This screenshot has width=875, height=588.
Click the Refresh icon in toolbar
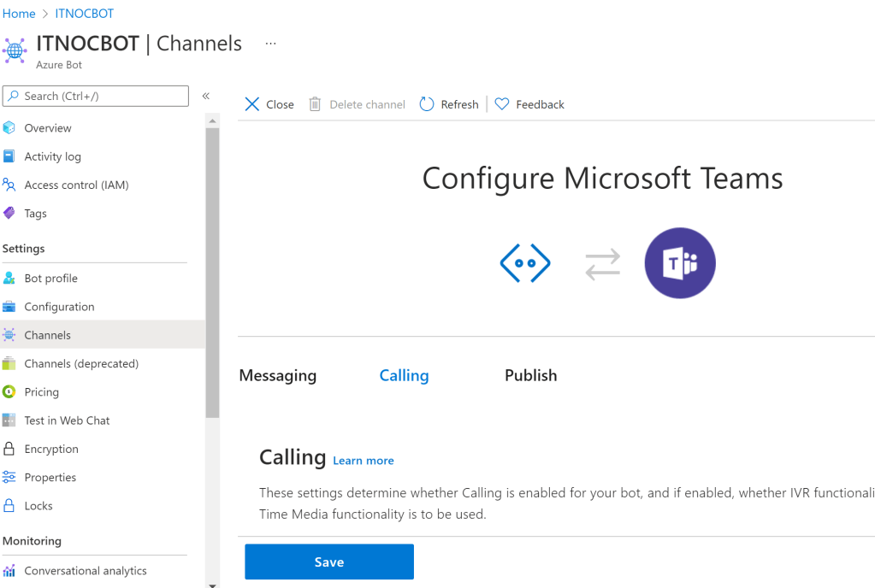pyautogui.click(x=427, y=104)
